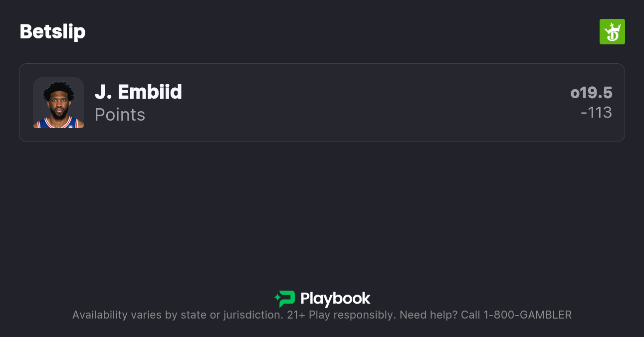Select the Points market label
Screen dimensions: 644x337
coord(120,115)
